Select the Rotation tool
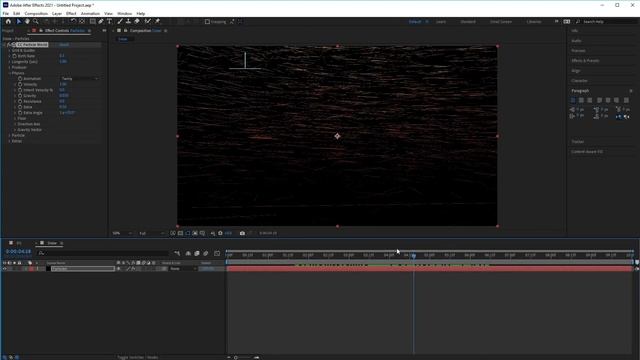The image size is (640, 360). pyautogui.click(x=73, y=21)
